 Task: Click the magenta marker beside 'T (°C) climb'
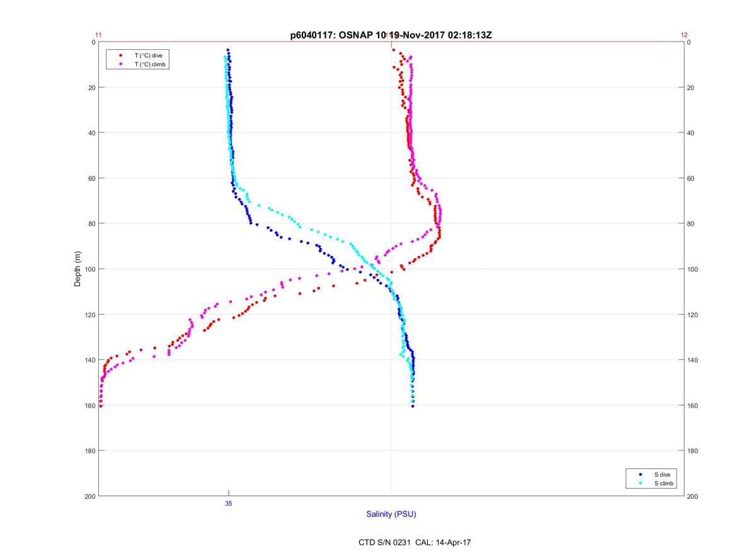[x=120, y=64]
